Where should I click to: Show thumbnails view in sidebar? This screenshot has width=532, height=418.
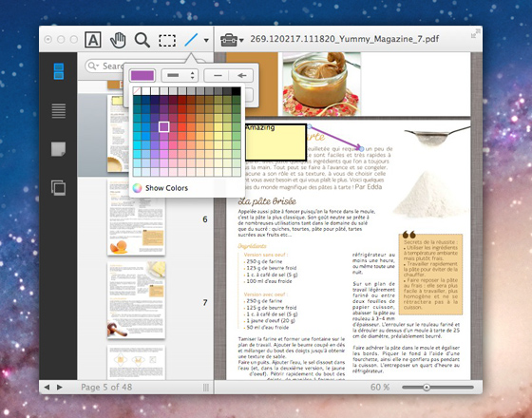(59, 71)
